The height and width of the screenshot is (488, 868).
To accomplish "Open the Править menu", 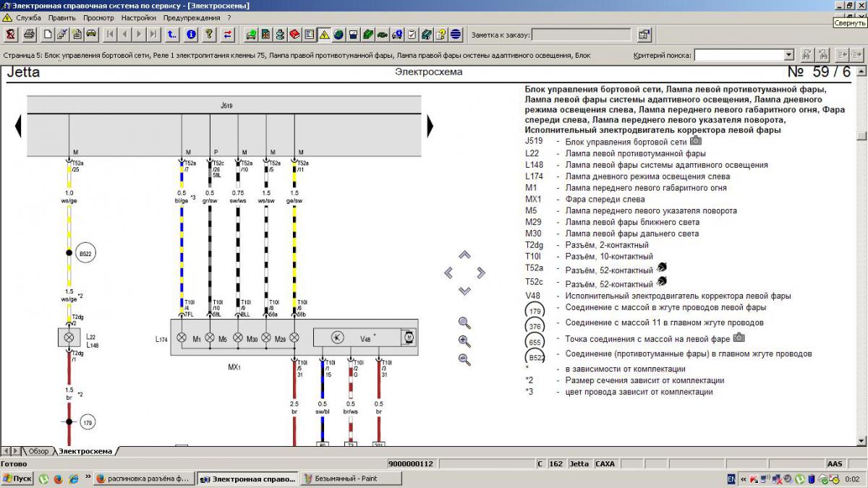I will tap(62, 17).
